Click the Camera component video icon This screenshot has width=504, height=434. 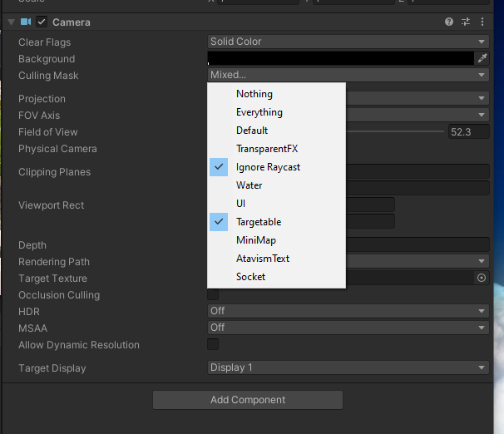click(26, 22)
